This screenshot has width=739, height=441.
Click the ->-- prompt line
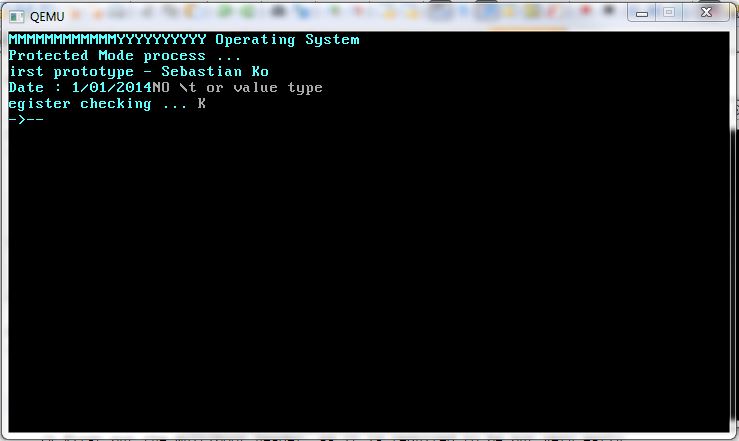26,120
